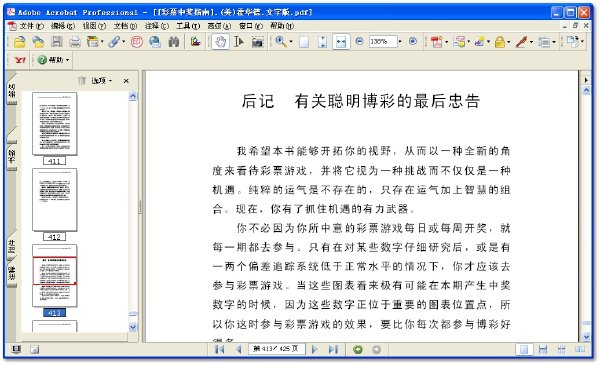Open the web page PDF folder icon
The image size is (600, 365).
(x=38, y=42)
